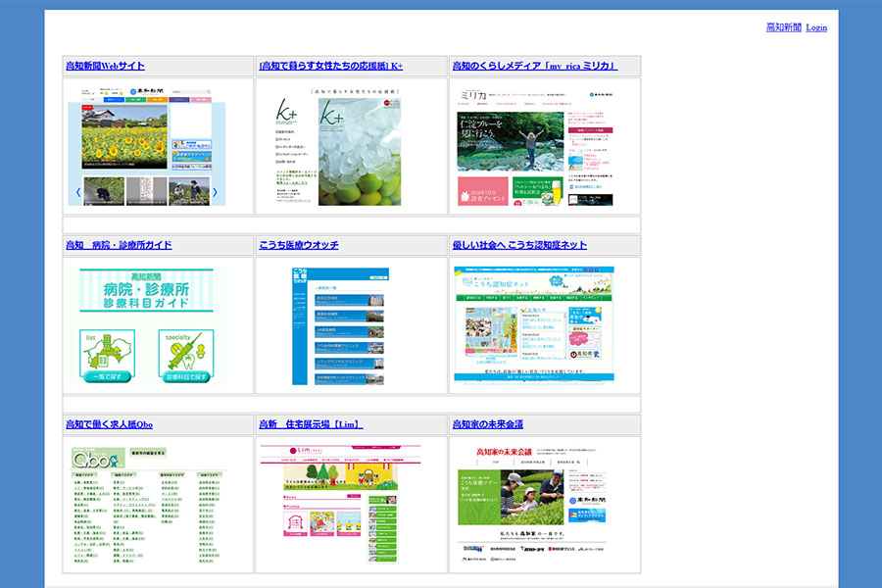Select the sunflower-field Kochi Shimbun website thumbnail

pos(147,146)
